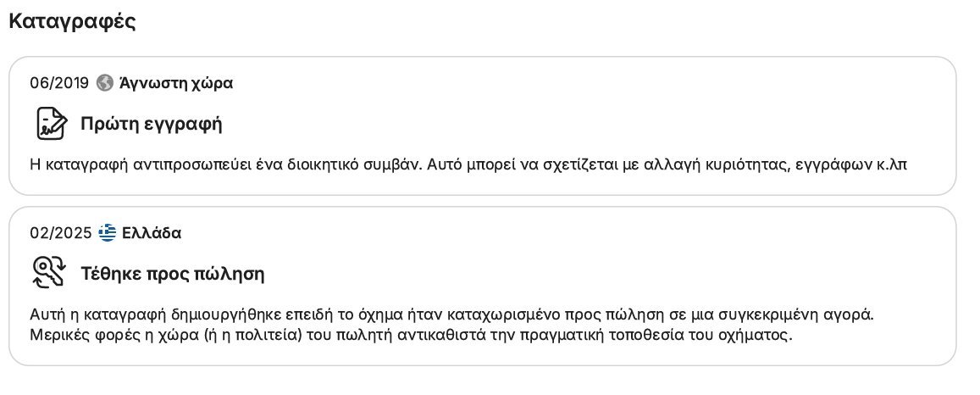The height and width of the screenshot is (395, 980).
Task: Select the 06/2019 date label
Action: [x=59, y=83]
